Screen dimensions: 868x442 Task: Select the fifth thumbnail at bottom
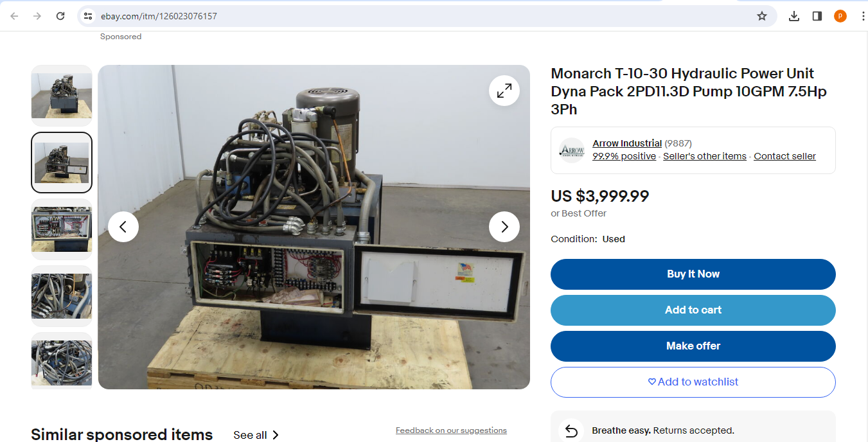[62, 362]
